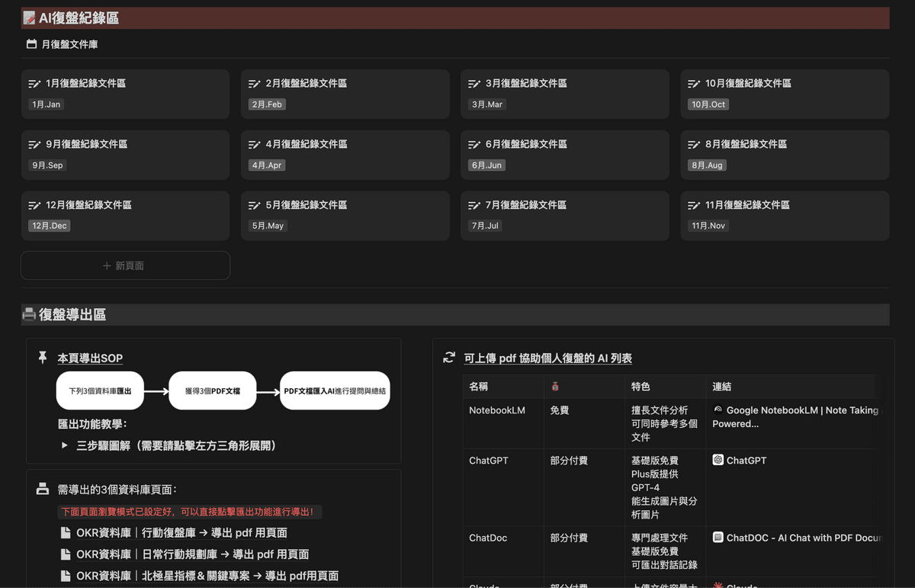Click the NotebookLM logo icon in 連結 column
The height and width of the screenshot is (588, 915).
(718, 410)
